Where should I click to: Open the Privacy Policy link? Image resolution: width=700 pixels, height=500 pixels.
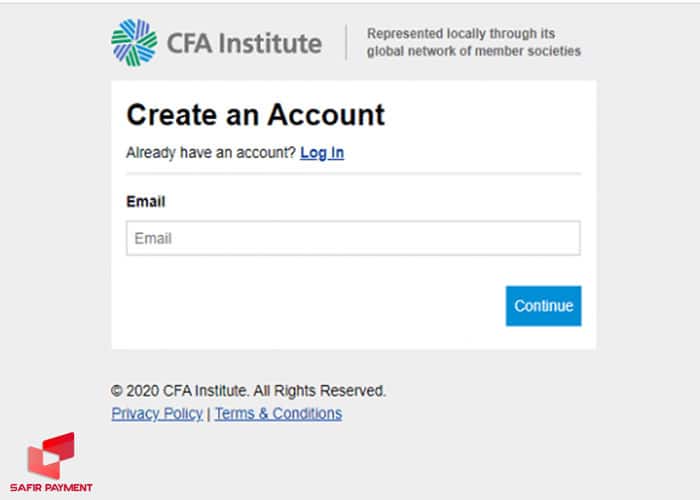click(157, 413)
